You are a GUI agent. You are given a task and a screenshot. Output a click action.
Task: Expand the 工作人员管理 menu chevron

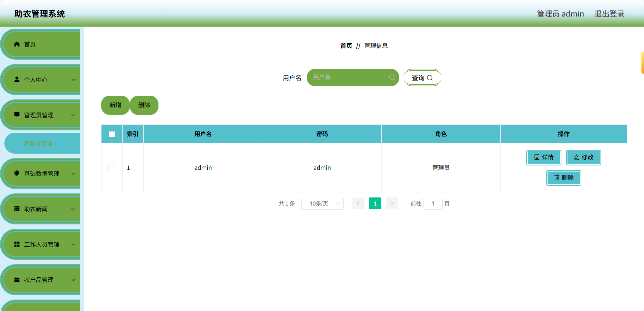(74, 244)
